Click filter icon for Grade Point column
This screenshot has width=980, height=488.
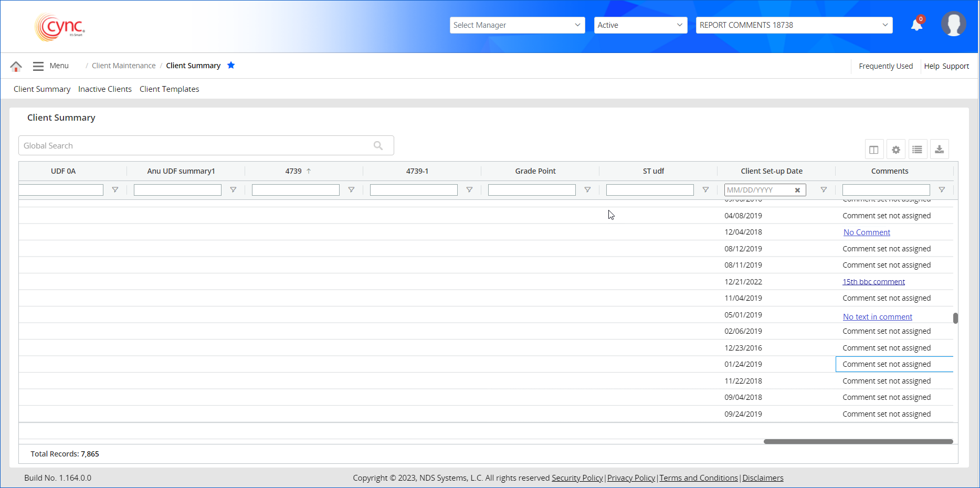coord(587,190)
